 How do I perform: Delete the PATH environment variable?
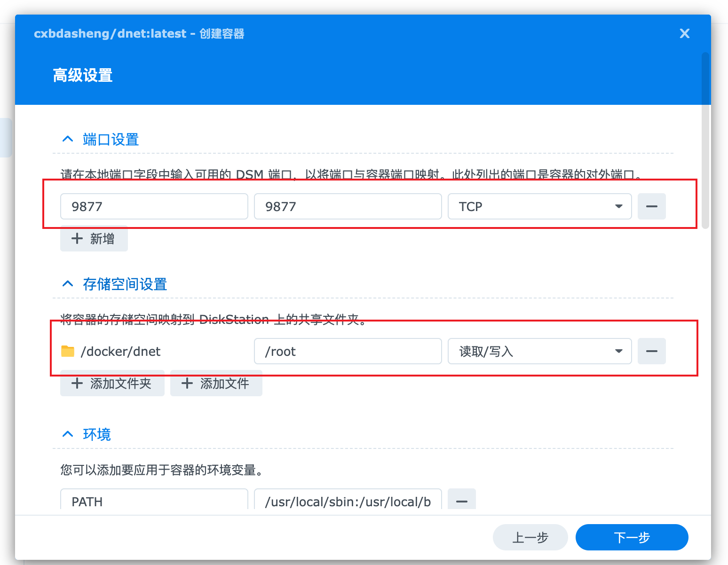pyautogui.click(x=461, y=501)
